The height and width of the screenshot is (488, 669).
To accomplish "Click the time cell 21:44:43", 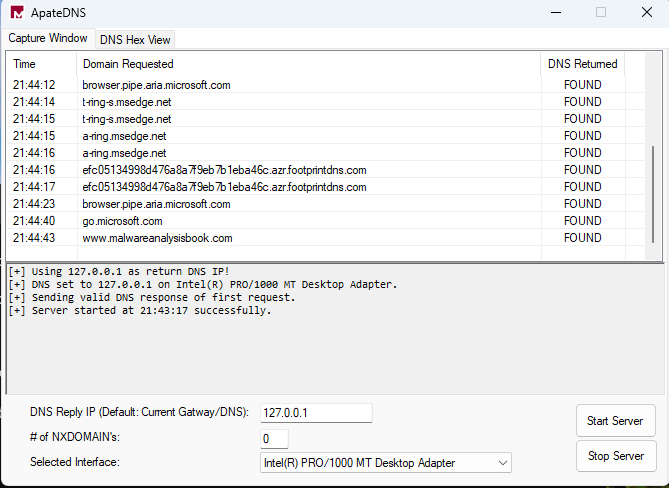I will pyautogui.click(x=34, y=238).
